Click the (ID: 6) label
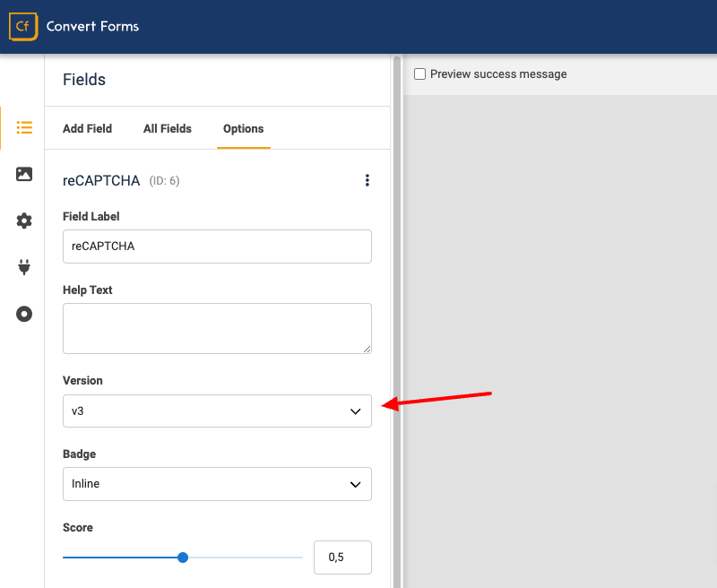The width and height of the screenshot is (717, 588). coord(165,181)
